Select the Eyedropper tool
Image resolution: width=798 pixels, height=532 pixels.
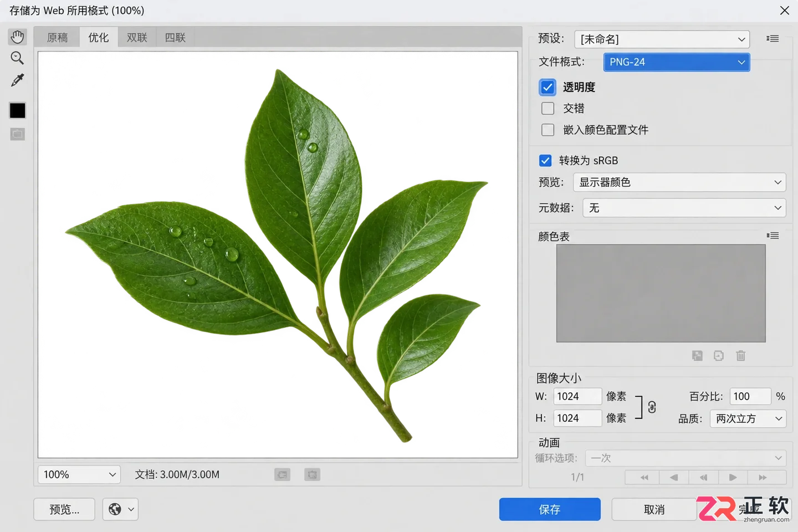coord(17,80)
